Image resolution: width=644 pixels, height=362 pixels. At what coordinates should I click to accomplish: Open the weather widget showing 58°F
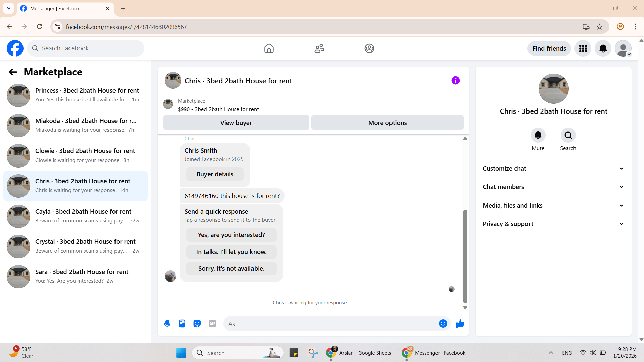point(21,353)
